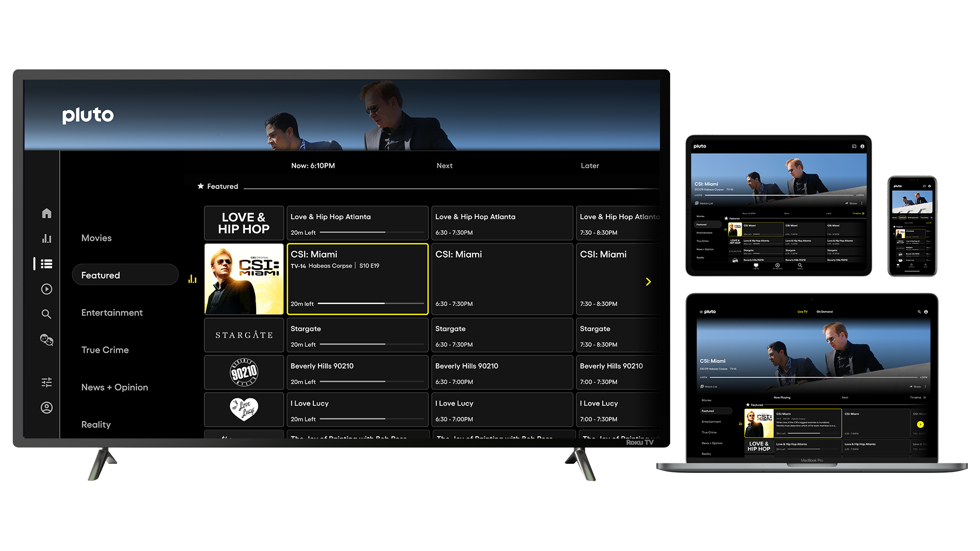
Task: Select the Stargate channel logo tile
Action: pos(244,335)
